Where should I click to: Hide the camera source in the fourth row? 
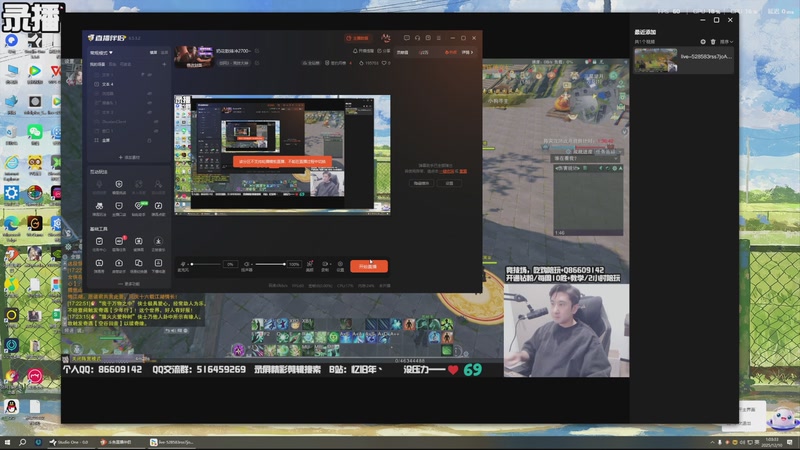(149, 103)
